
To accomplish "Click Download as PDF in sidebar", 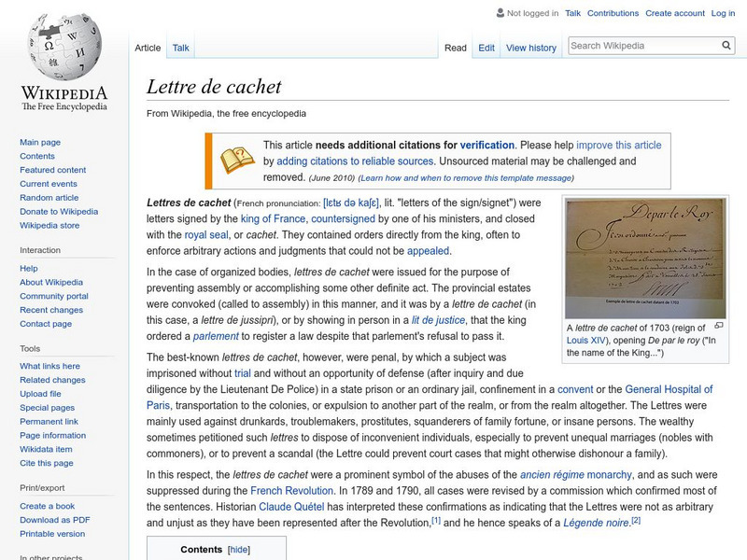I will click(x=54, y=520).
